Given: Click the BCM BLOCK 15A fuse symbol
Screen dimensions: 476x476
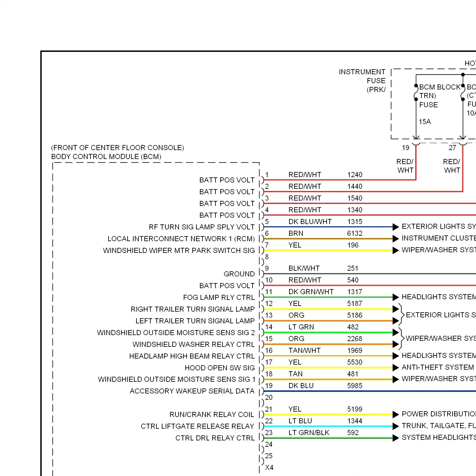Looking at the screenshot, I should click(x=416, y=93).
